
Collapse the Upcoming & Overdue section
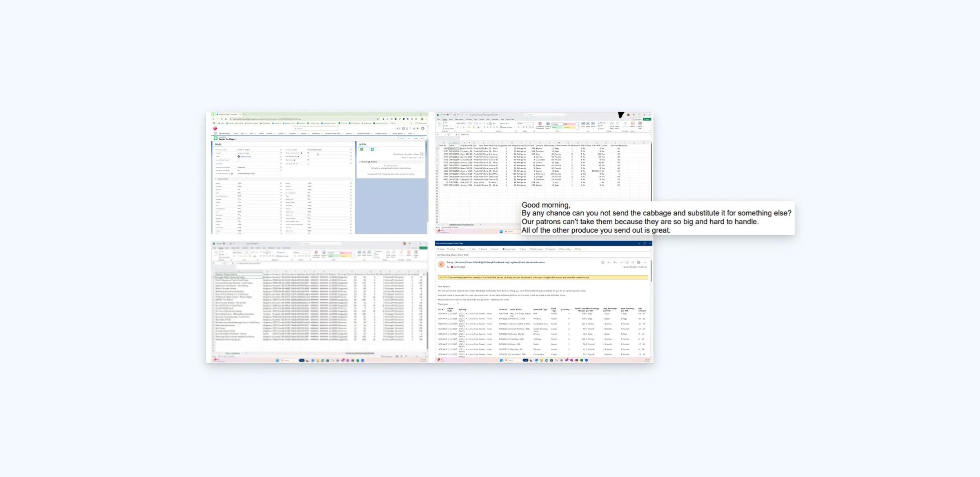click(x=360, y=162)
